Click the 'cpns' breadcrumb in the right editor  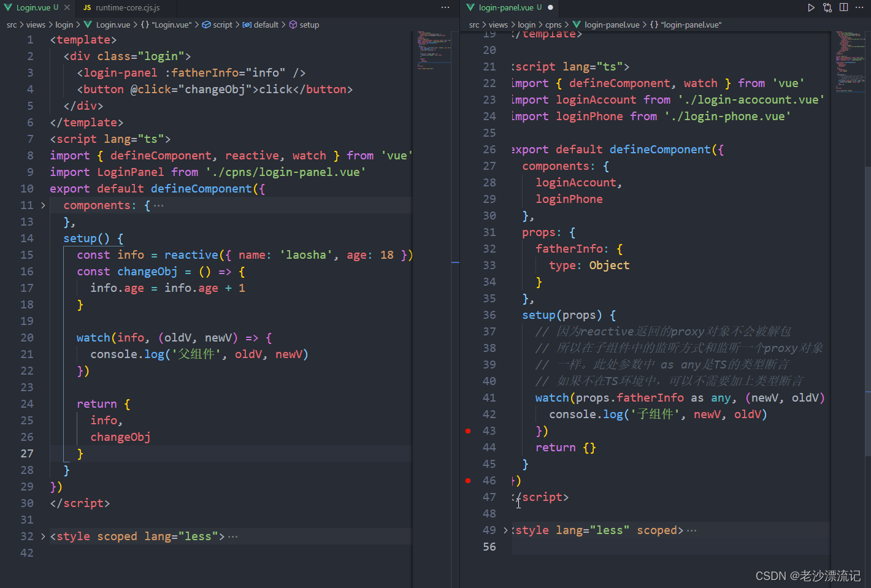tap(553, 25)
